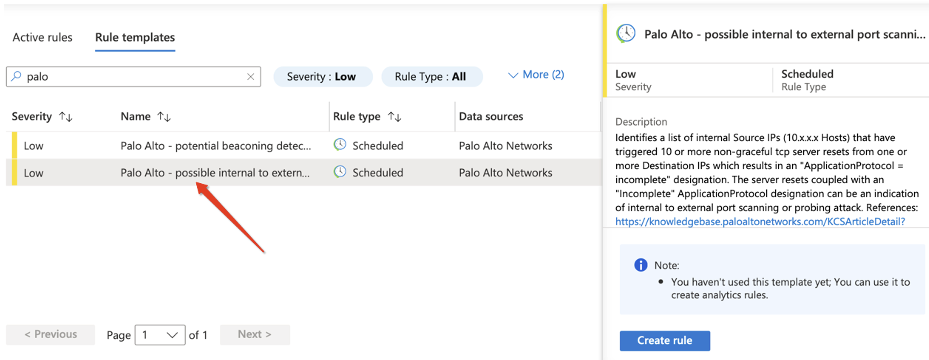Image resolution: width=929 pixels, height=360 pixels.
Task: Open the Severity : Low filter
Action: (322, 76)
